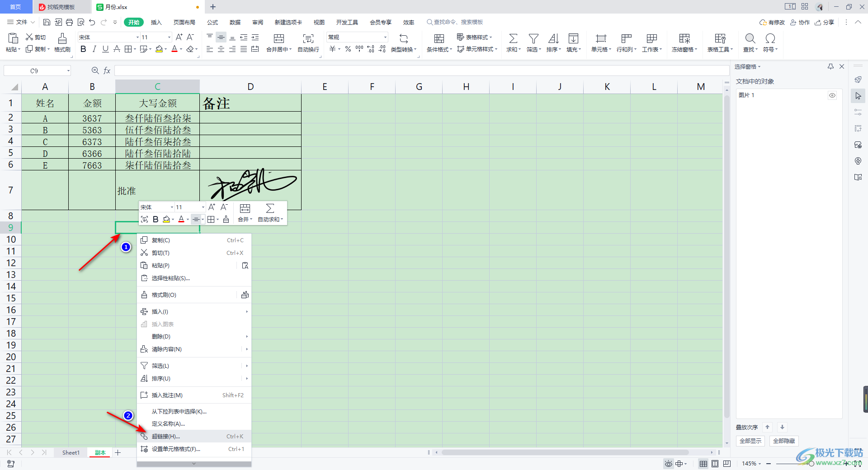Expand the Name Box dropdown arrow

coord(68,70)
